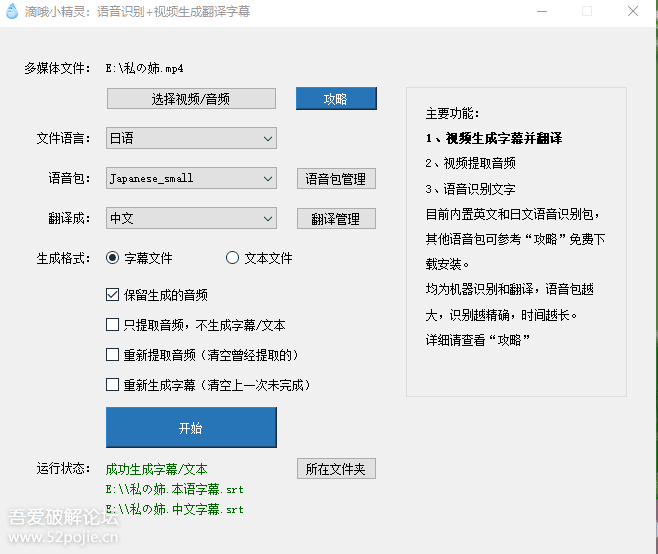
Task: Minimize the 滴哦小精灵 window
Action: pyautogui.click(x=541, y=12)
